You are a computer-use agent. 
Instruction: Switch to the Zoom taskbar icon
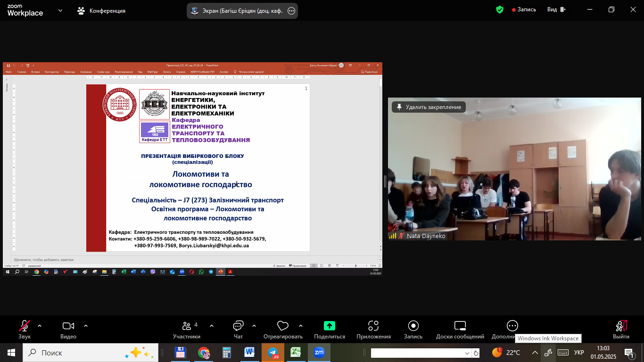319,353
